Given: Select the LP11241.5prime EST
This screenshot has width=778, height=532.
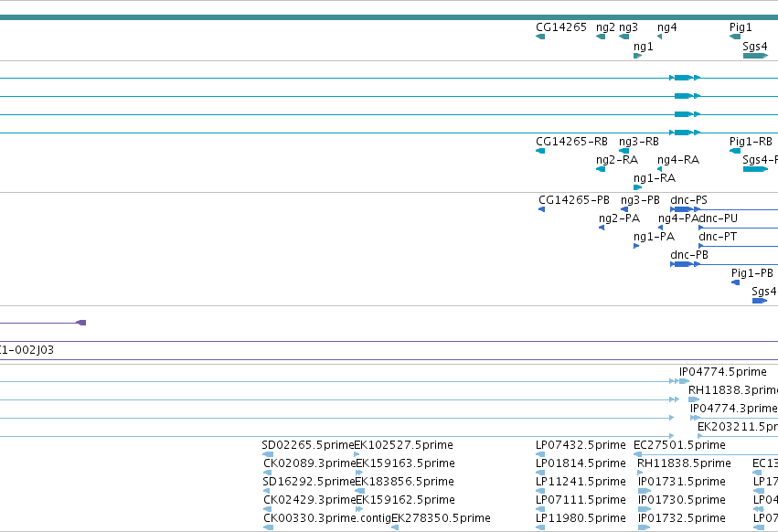Looking at the screenshot, I should coord(540,491).
